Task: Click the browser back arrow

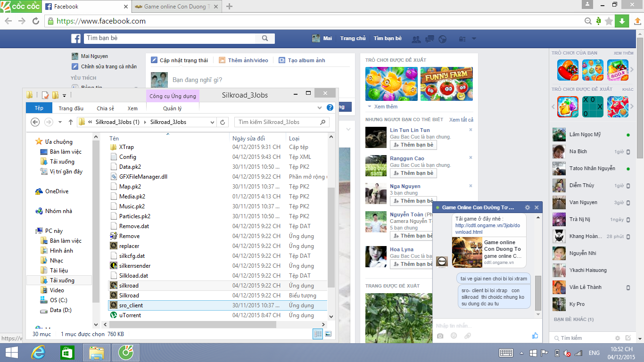Action: pos(8,21)
